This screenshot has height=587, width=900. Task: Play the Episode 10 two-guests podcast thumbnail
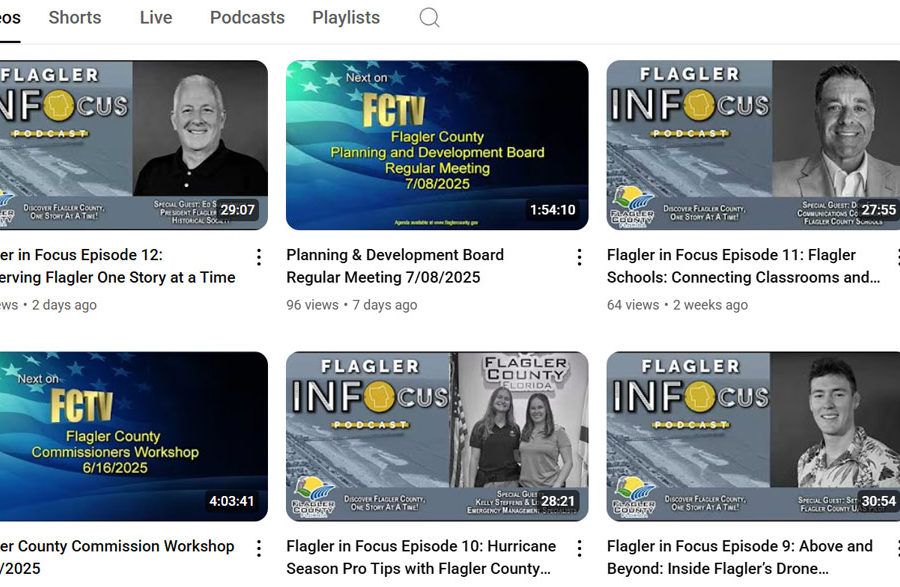(x=437, y=437)
